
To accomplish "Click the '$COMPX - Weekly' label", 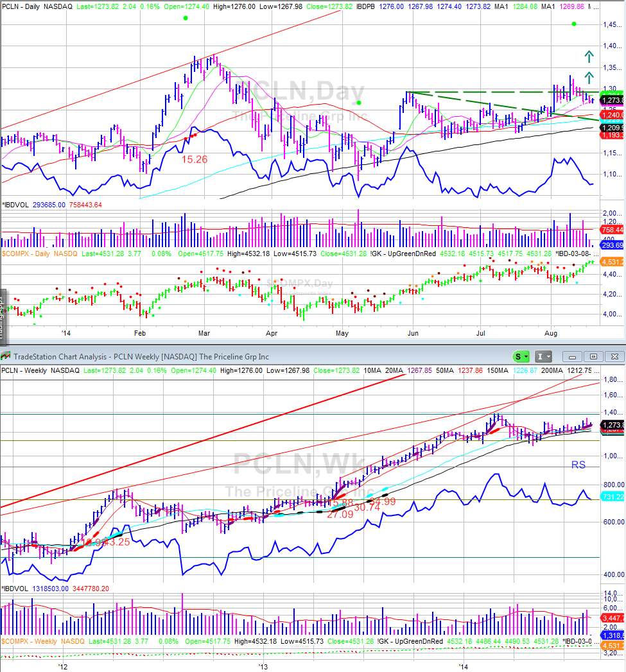I will [x=29, y=641].
